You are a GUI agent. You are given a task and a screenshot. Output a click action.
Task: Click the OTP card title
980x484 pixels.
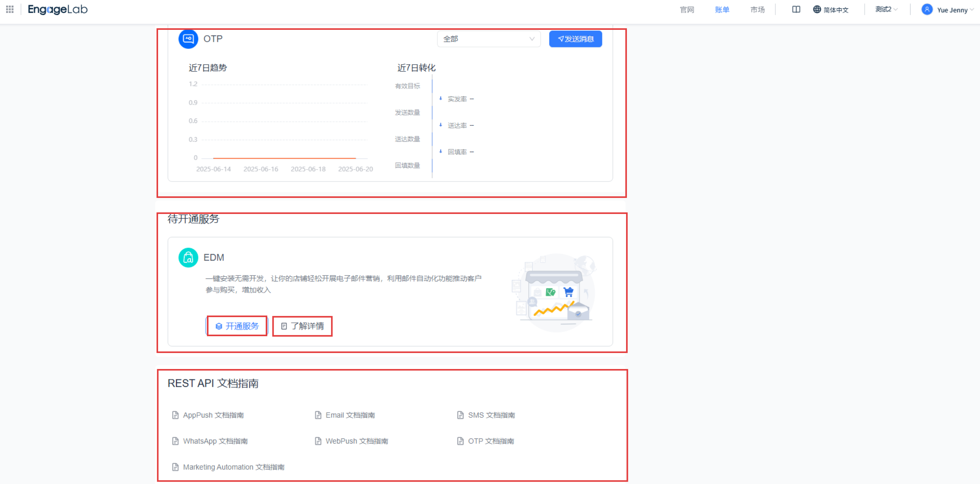pos(213,39)
